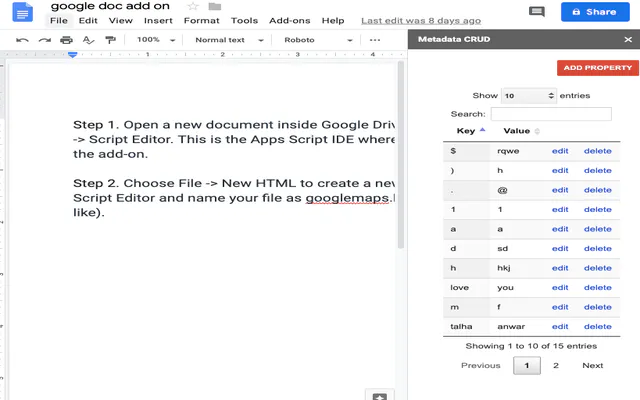
Task: Print the document with printer icon
Action: 66,40
